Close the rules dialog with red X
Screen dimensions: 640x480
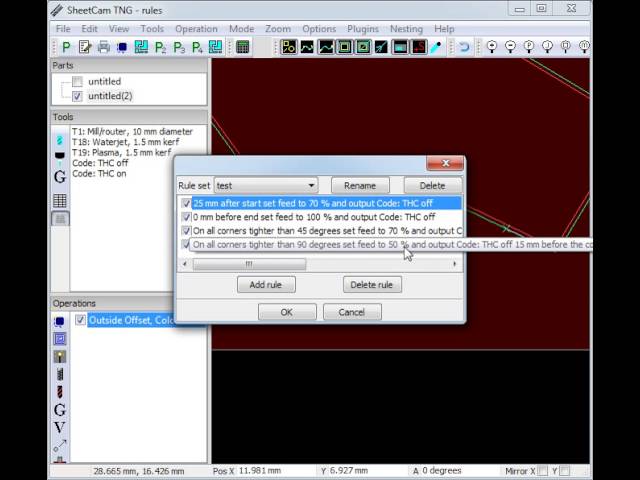[x=445, y=163]
